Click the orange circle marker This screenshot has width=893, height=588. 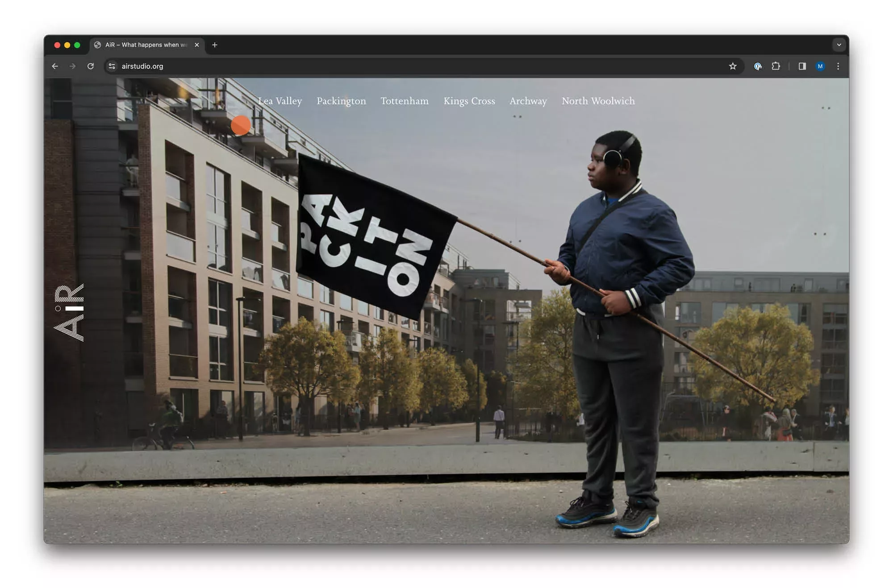(240, 125)
